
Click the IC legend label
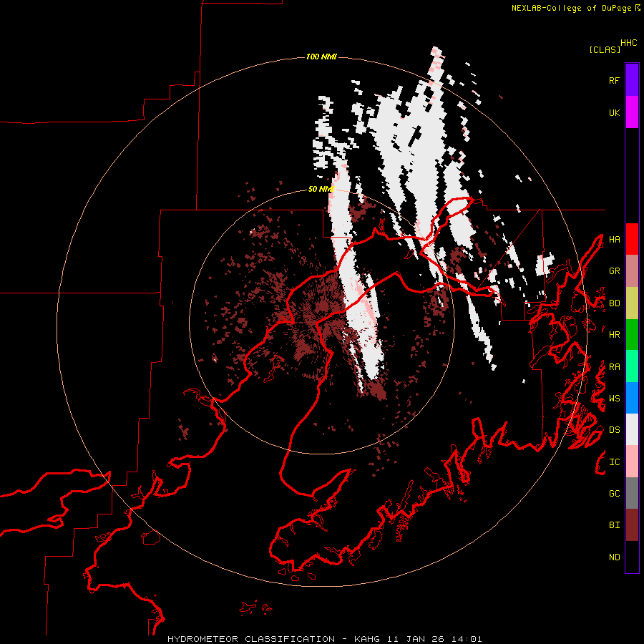[614, 462]
